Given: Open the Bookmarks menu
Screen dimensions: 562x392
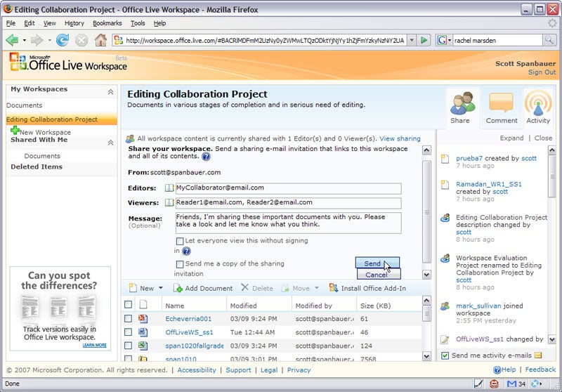Looking at the screenshot, I should [107, 23].
